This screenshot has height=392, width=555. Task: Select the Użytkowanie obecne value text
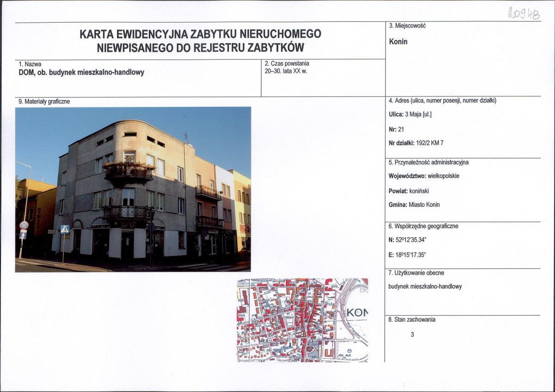[425, 286]
